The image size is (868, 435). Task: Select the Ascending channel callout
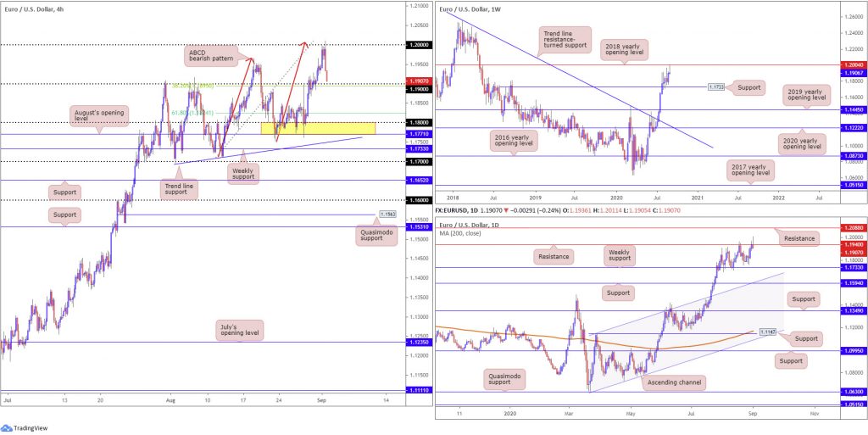click(674, 382)
